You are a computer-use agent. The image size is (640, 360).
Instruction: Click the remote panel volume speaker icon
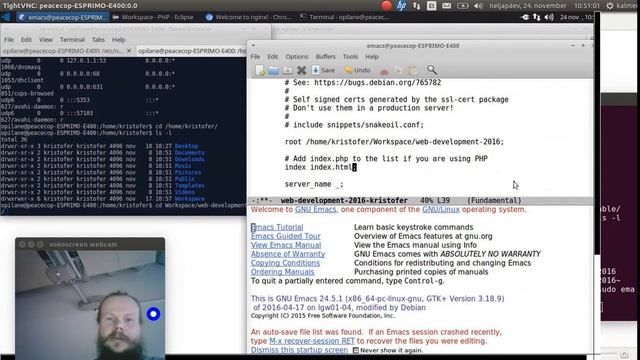point(549,17)
